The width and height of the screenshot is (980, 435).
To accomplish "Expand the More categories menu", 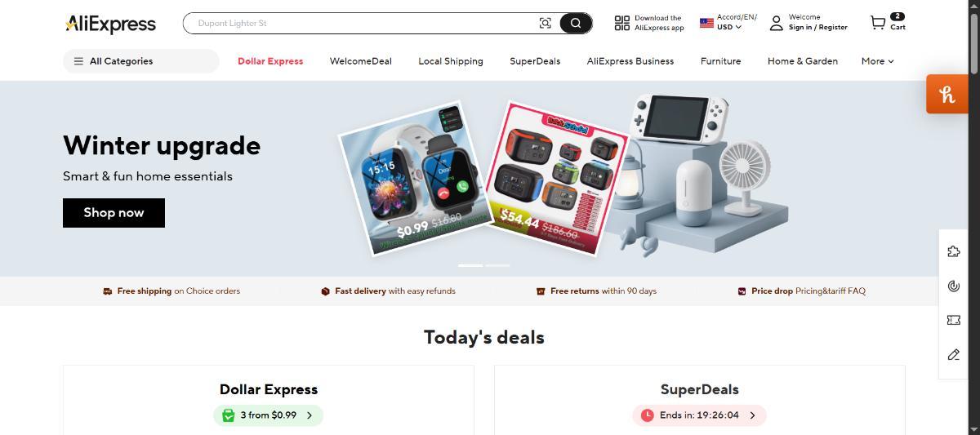I will tap(877, 61).
